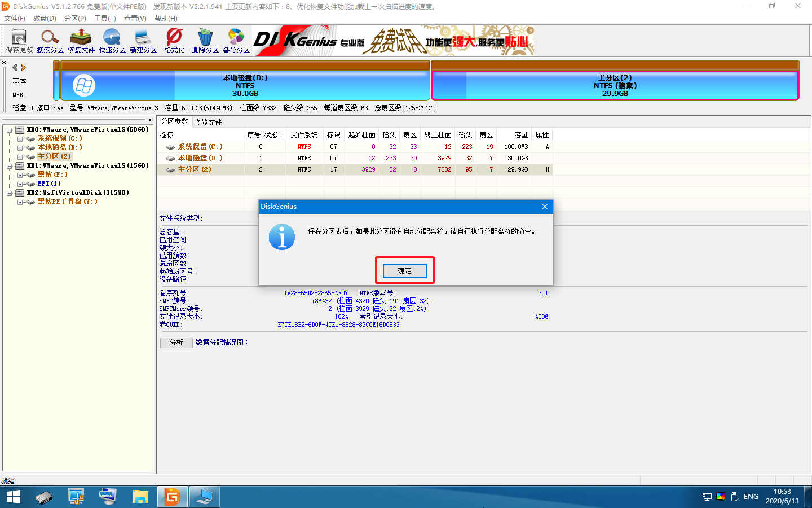Screen dimensions: 812x508
Task: Expand the 黑鲨PE工具盘 (Y:) tree node
Action: pyautogui.click(x=20, y=202)
